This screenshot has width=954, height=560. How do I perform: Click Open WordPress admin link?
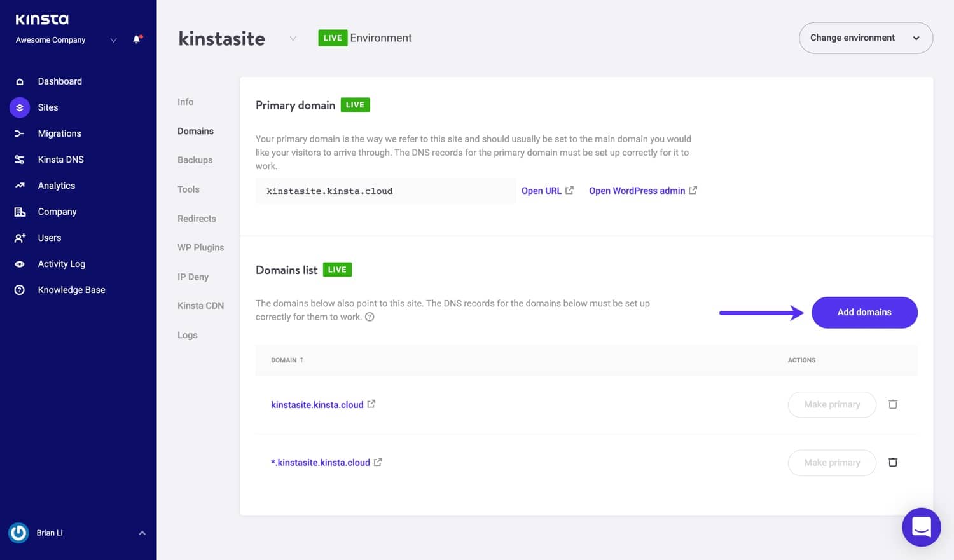[637, 191]
